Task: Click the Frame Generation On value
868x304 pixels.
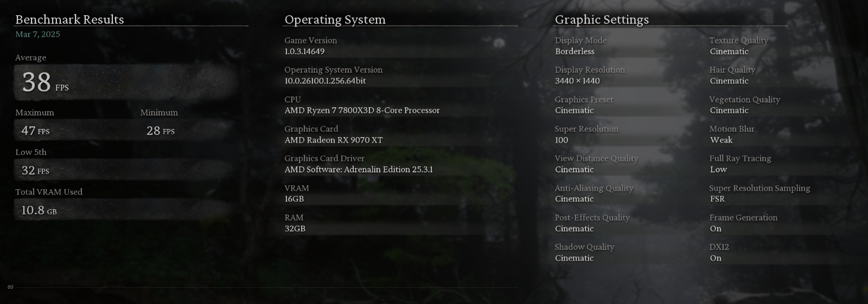Action: pos(716,229)
